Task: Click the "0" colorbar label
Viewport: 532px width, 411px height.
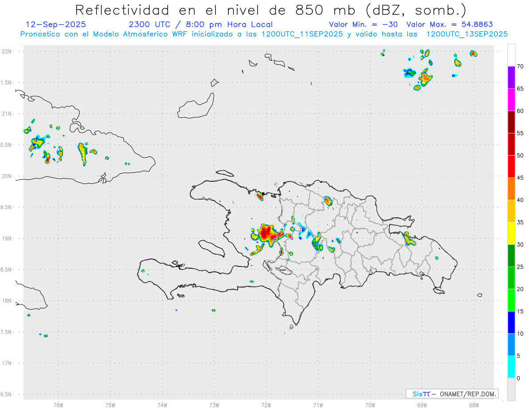Action: coord(519,378)
